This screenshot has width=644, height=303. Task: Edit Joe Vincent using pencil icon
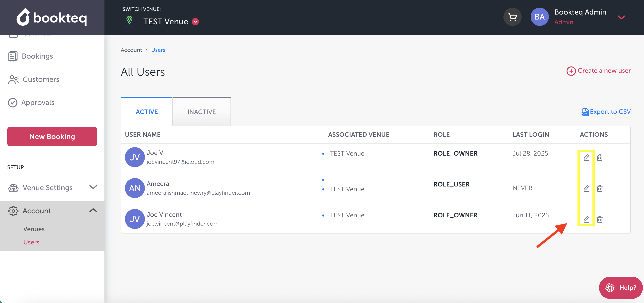586,219
